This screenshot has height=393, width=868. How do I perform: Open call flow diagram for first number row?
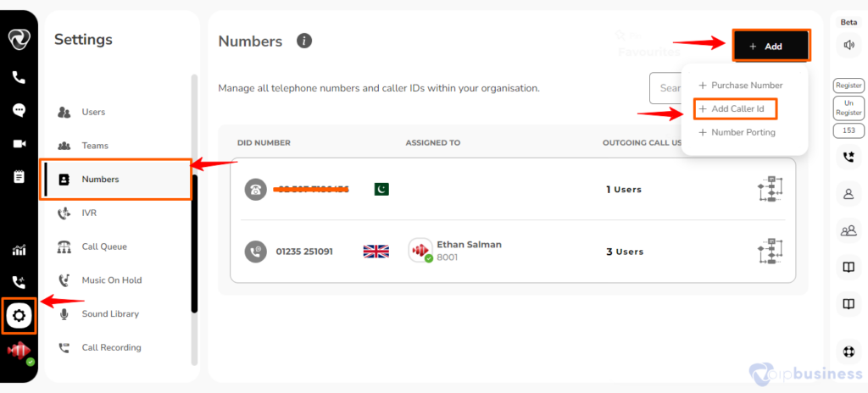click(x=770, y=190)
